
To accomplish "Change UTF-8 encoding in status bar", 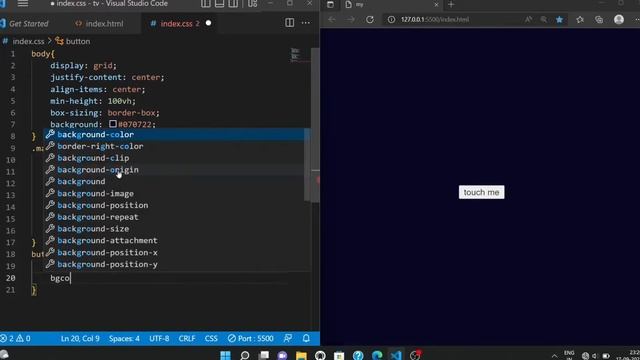I will pyautogui.click(x=159, y=338).
